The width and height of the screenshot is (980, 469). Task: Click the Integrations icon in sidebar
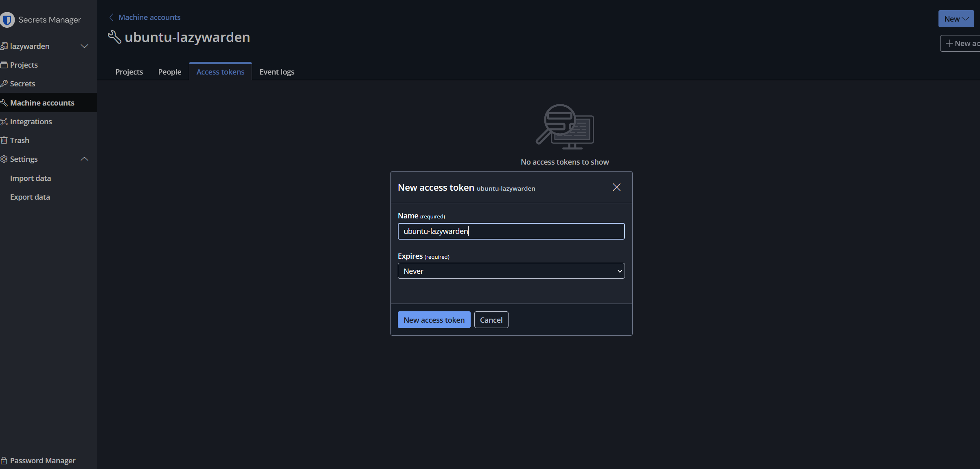click(4, 121)
